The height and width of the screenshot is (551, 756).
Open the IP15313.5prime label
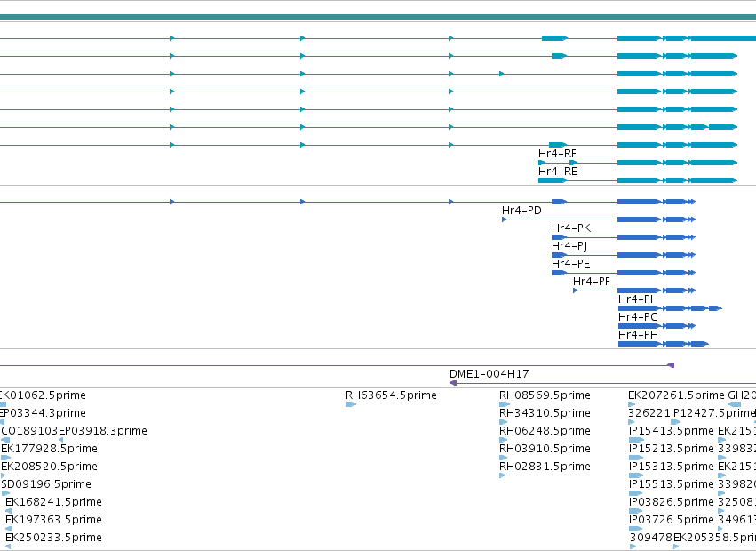tap(672, 467)
